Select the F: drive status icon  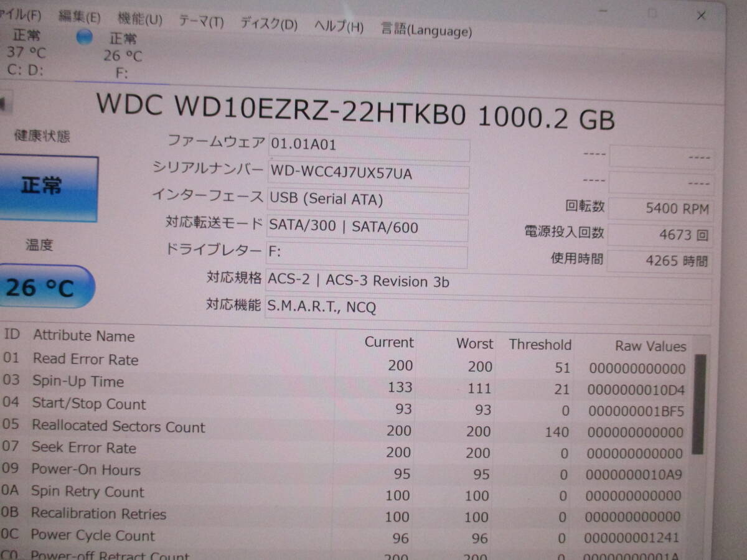84,37
